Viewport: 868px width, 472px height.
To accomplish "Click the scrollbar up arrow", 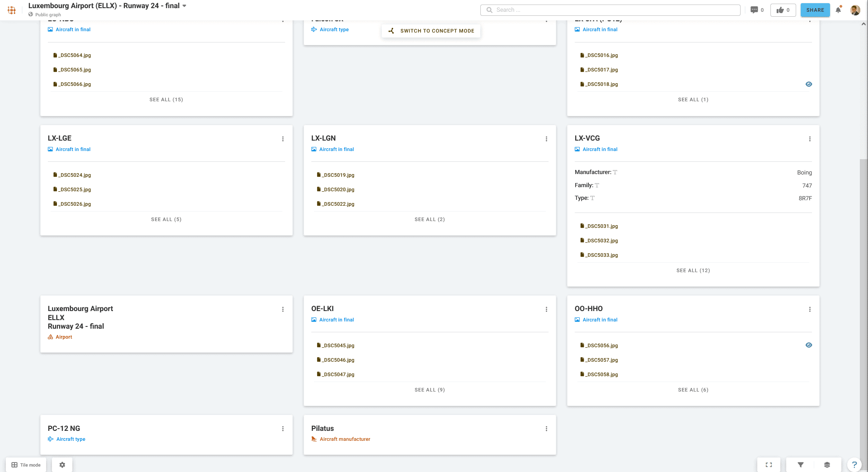I will pyautogui.click(x=863, y=24).
